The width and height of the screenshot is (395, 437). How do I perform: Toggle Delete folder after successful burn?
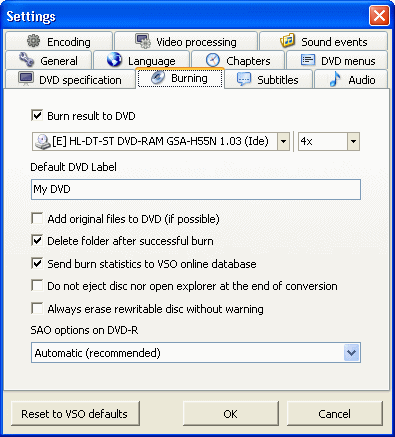pos(37,240)
